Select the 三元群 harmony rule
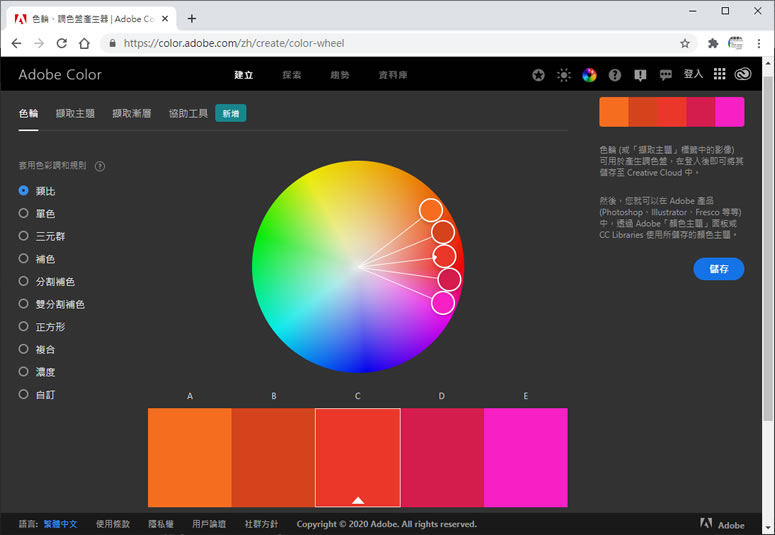The width and height of the screenshot is (775, 535). click(24, 236)
